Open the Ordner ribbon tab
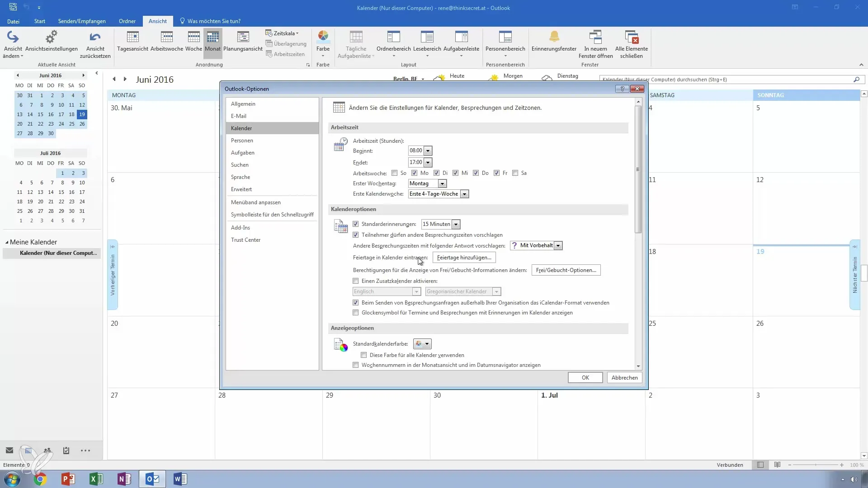 pyautogui.click(x=127, y=21)
